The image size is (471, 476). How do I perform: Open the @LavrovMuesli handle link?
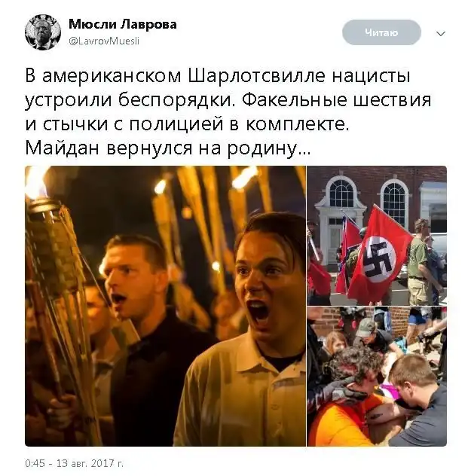click(104, 41)
